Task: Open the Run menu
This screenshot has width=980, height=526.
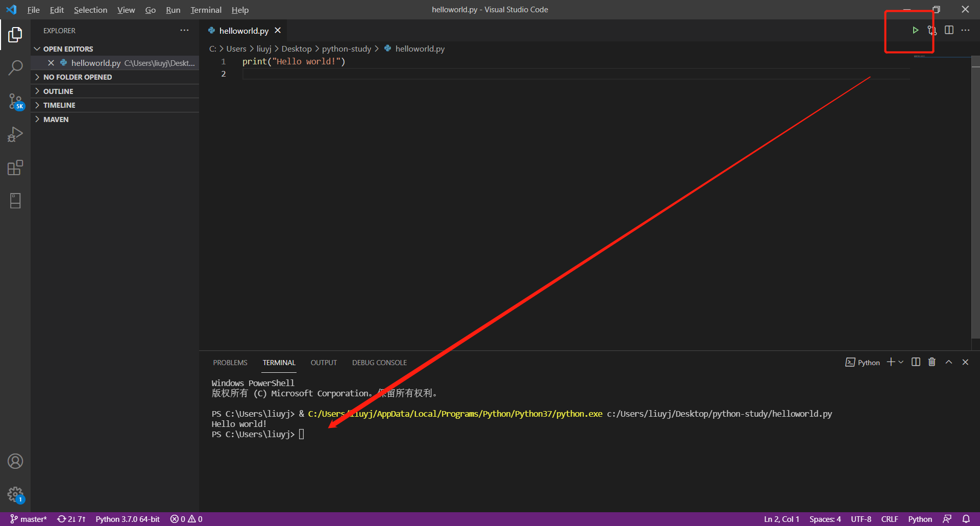Action: point(173,10)
